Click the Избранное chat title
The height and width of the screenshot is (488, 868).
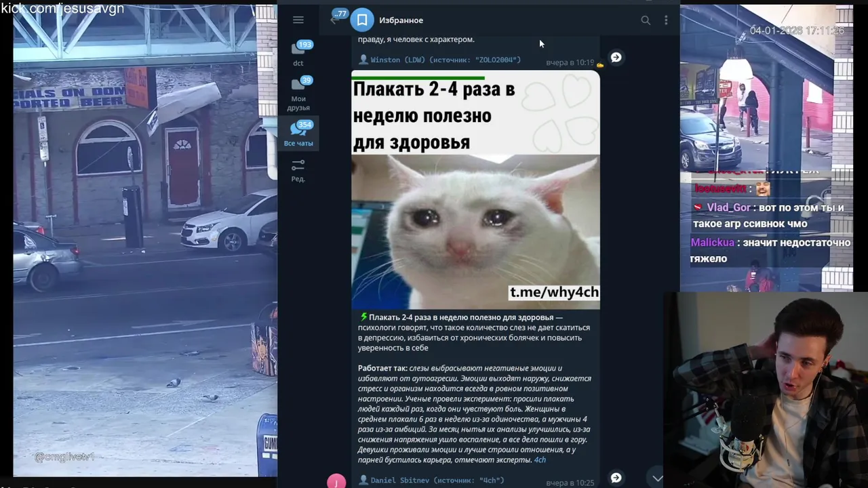[401, 20]
